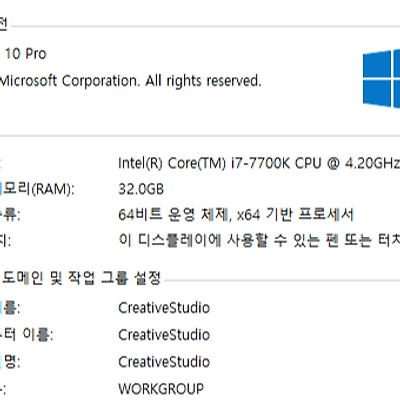This screenshot has height=400, width=400.
Task: Click the Windows logo image
Action: click(381, 79)
